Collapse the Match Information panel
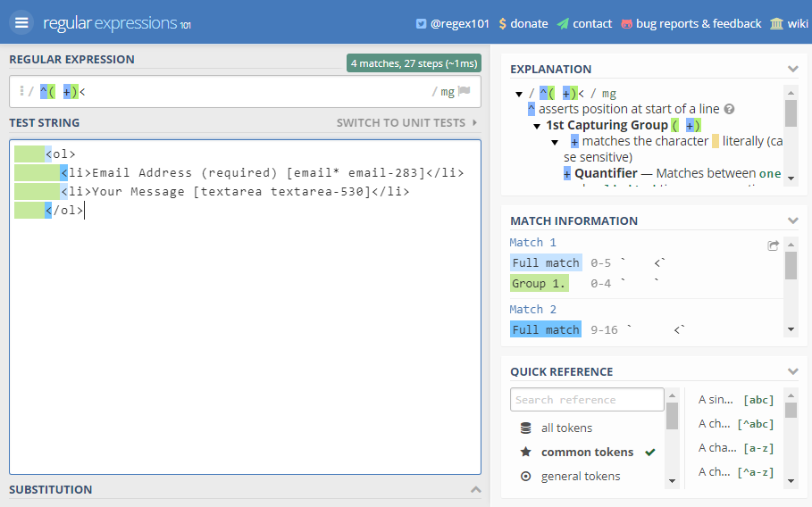 (x=792, y=220)
